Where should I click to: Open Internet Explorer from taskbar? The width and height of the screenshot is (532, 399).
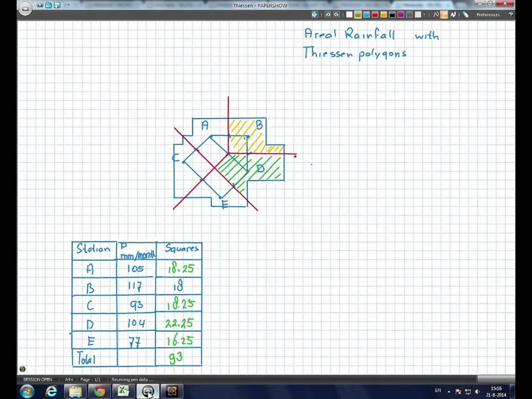coord(51,392)
